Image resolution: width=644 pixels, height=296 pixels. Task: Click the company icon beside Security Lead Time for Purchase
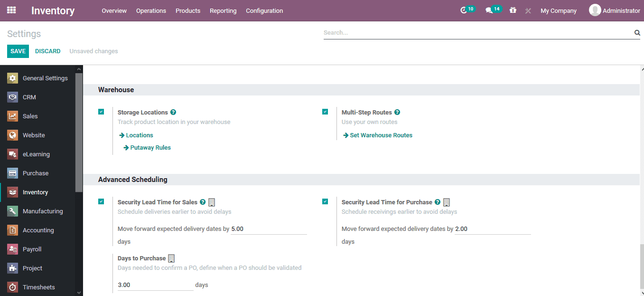point(446,201)
